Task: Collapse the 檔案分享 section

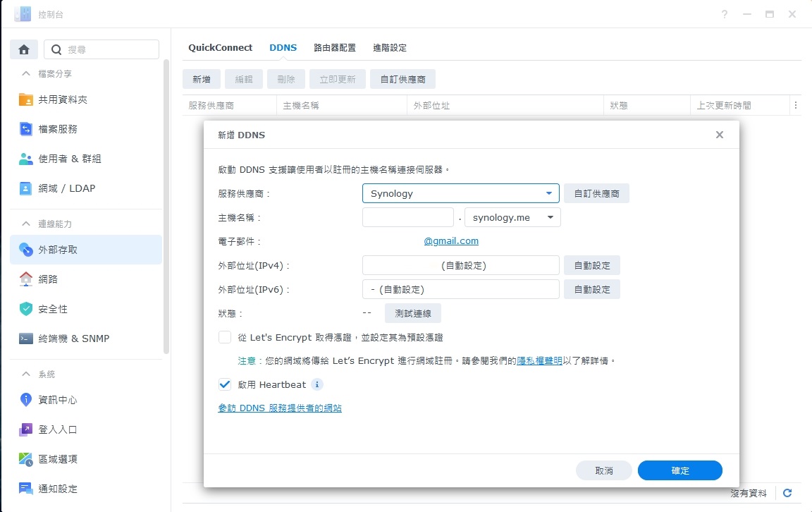Action: (26, 73)
